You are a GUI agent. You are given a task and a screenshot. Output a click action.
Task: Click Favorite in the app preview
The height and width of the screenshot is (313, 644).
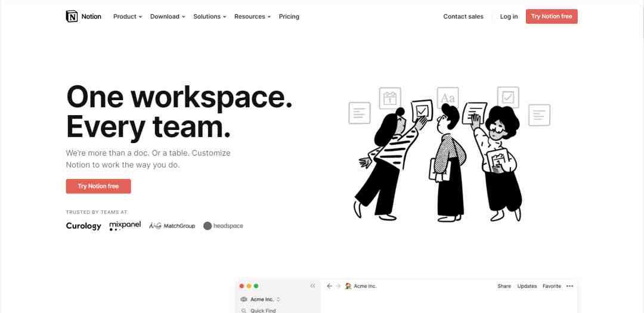[552, 286]
